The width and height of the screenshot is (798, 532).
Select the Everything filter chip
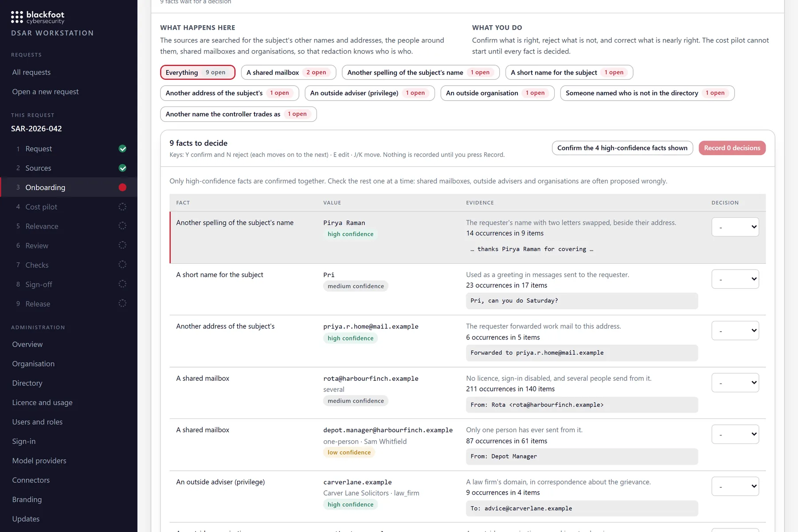coord(198,72)
